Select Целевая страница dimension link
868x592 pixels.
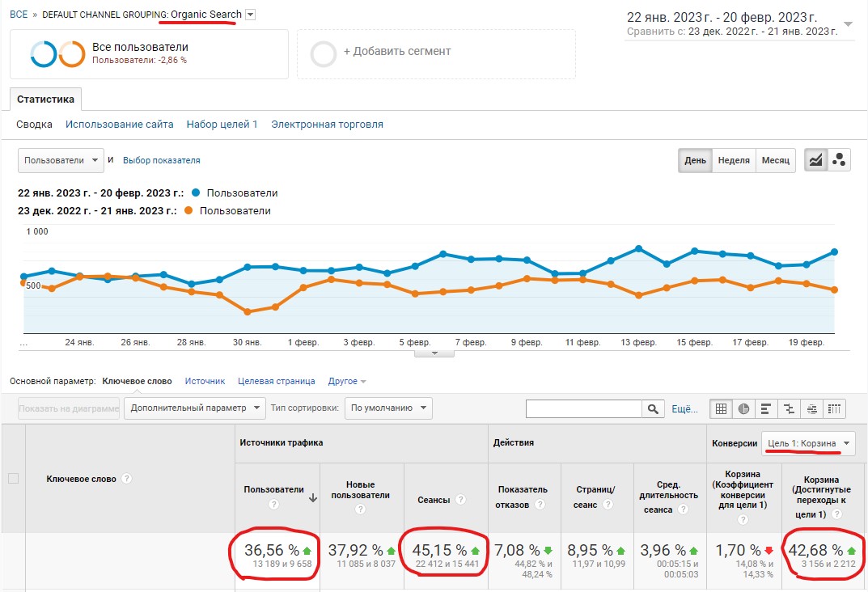[x=276, y=381]
